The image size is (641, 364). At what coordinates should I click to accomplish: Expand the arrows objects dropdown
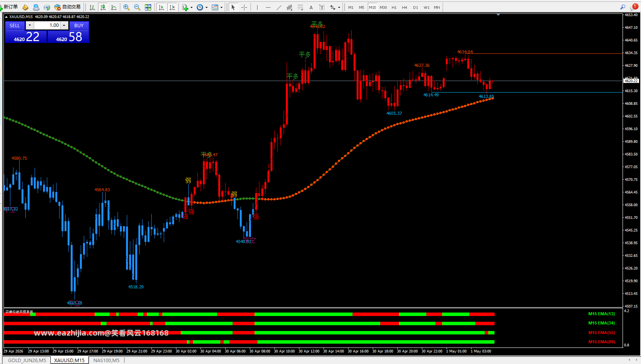(x=339, y=7)
